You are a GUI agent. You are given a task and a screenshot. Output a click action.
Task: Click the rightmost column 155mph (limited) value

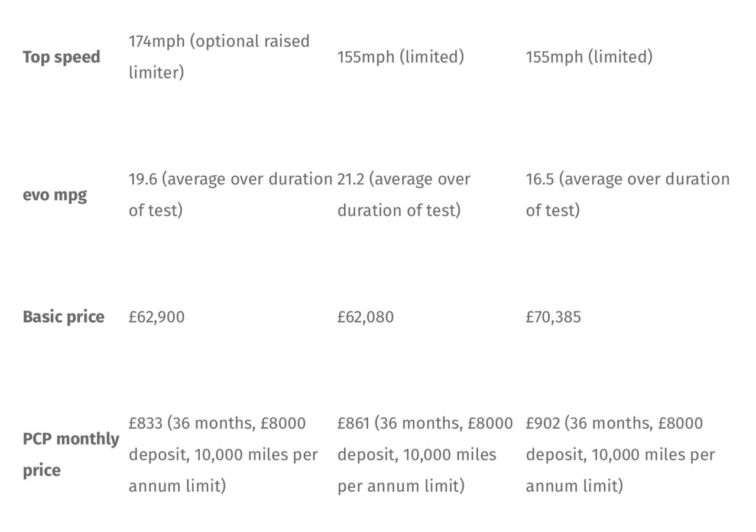pyautogui.click(x=589, y=57)
